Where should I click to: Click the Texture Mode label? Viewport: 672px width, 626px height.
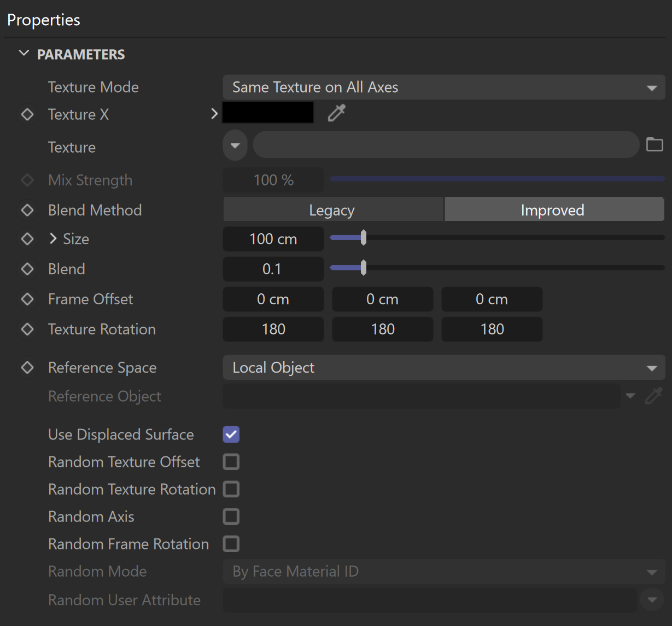[94, 87]
